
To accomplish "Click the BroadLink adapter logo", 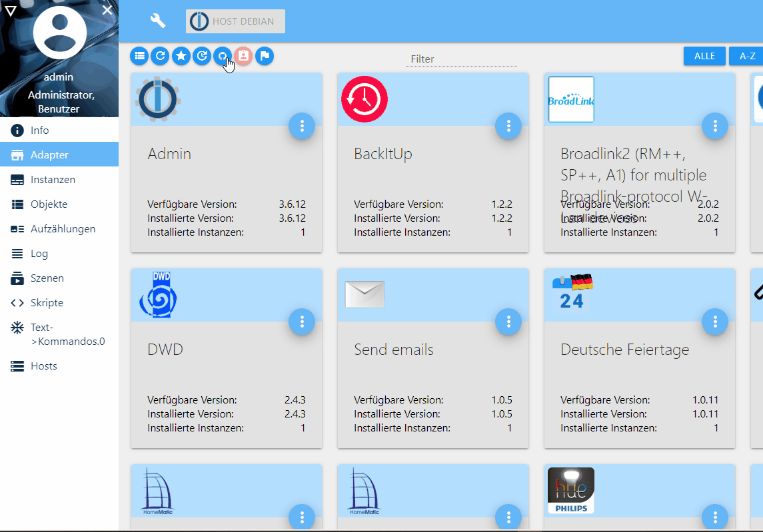I will coord(571,99).
